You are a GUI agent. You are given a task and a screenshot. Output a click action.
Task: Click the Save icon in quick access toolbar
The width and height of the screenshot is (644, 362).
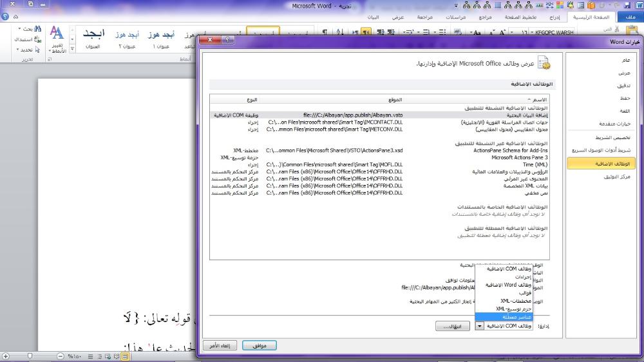point(627,5)
